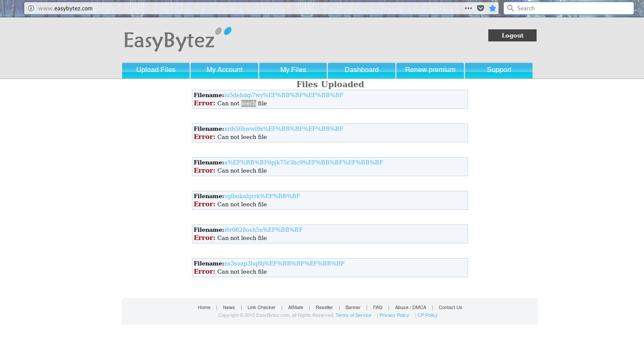The height and width of the screenshot is (360, 644).
Task: Open the Link Checker footer link
Action: click(x=261, y=308)
